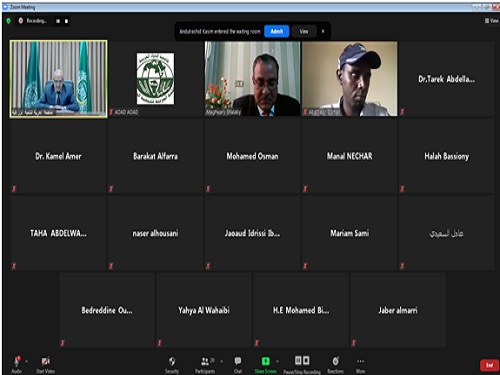Select the Halah Bassiony tile
The image size is (500, 375).
pyautogui.click(x=447, y=156)
